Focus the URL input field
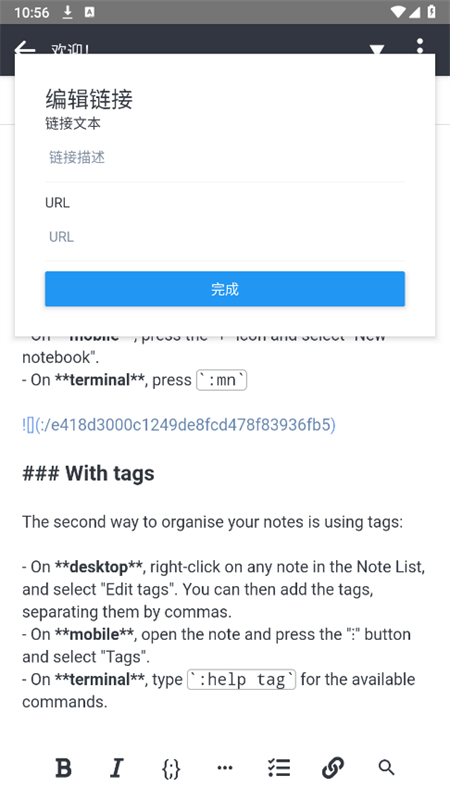The image size is (450, 800). (225, 237)
